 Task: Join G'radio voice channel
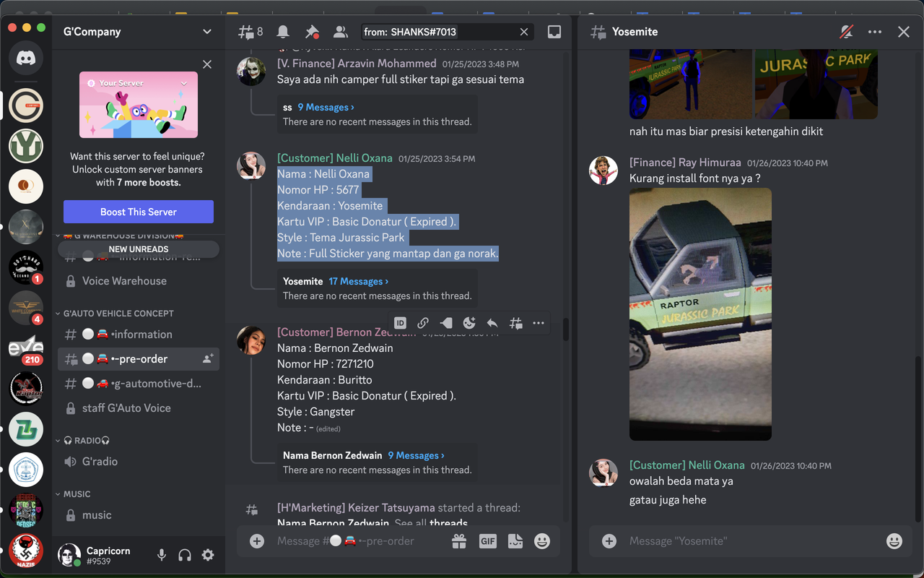click(x=139, y=462)
